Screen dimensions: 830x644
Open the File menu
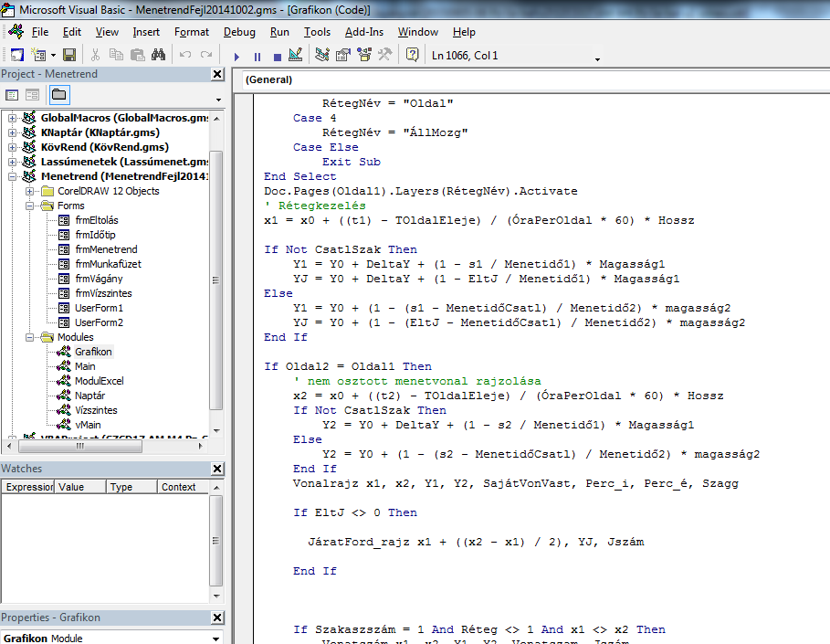(40, 32)
